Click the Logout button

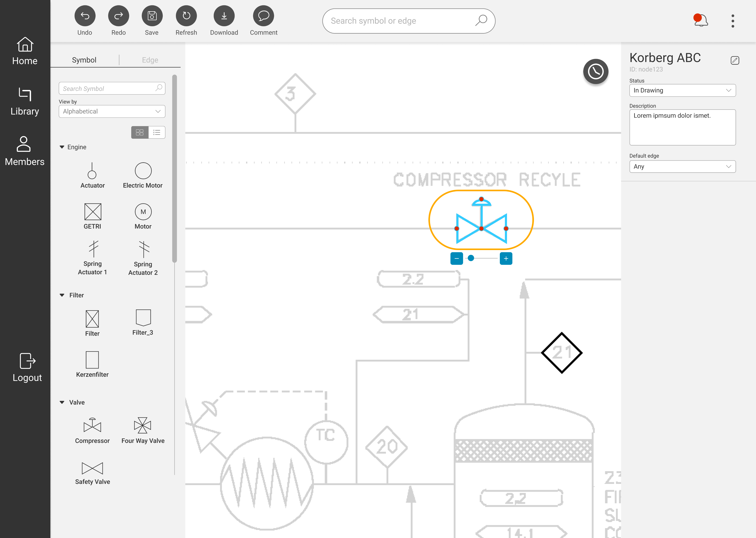click(x=27, y=368)
